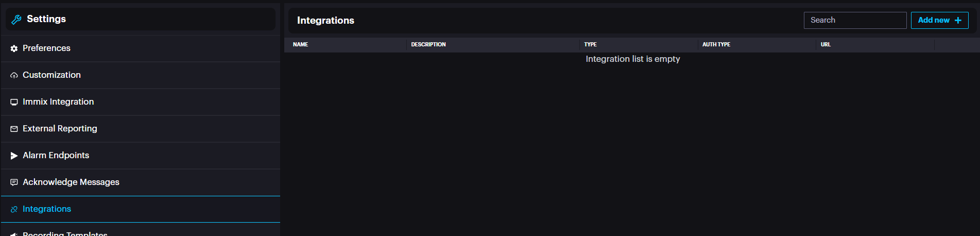Sort by the DESCRIPTION column header
The width and height of the screenshot is (980, 236).
[428, 44]
